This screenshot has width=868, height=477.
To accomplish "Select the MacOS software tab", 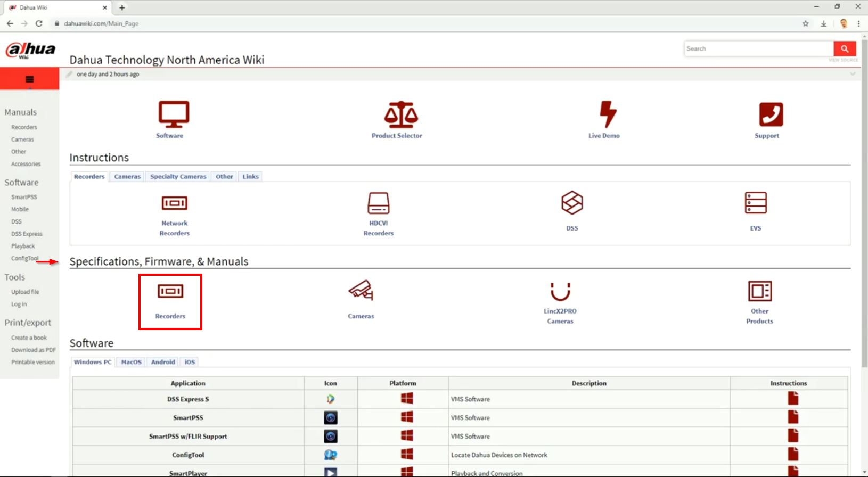I will pos(131,362).
